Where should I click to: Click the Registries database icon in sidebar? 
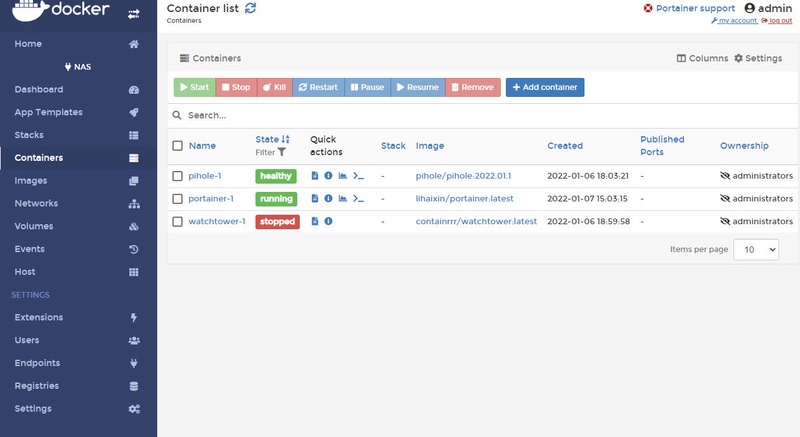134,386
